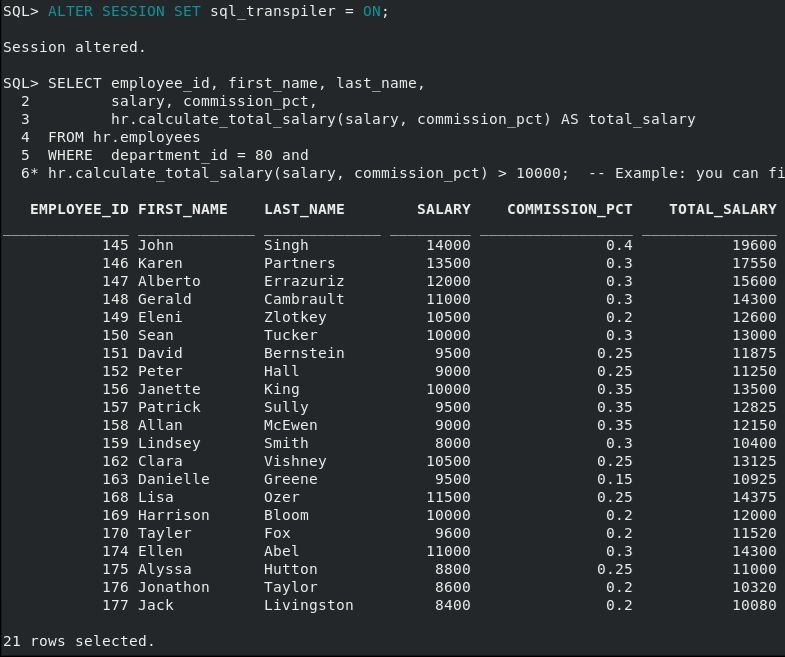Click the LAST_NAME column header
The image size is (785, 657).
pyautogui.click(x=304, y=209)
